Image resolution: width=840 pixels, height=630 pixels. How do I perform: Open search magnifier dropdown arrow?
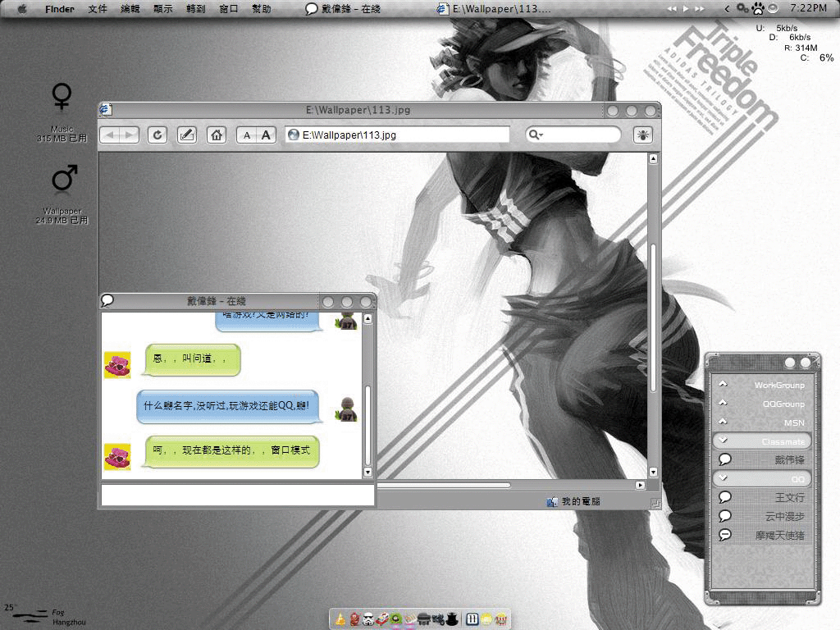541,135
